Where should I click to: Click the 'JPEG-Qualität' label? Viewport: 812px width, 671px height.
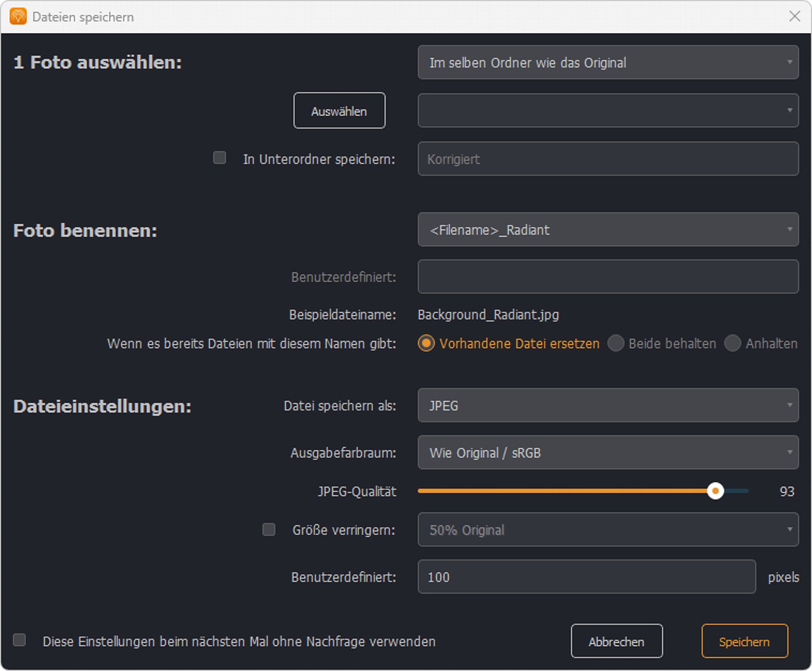tap(357, 491)
